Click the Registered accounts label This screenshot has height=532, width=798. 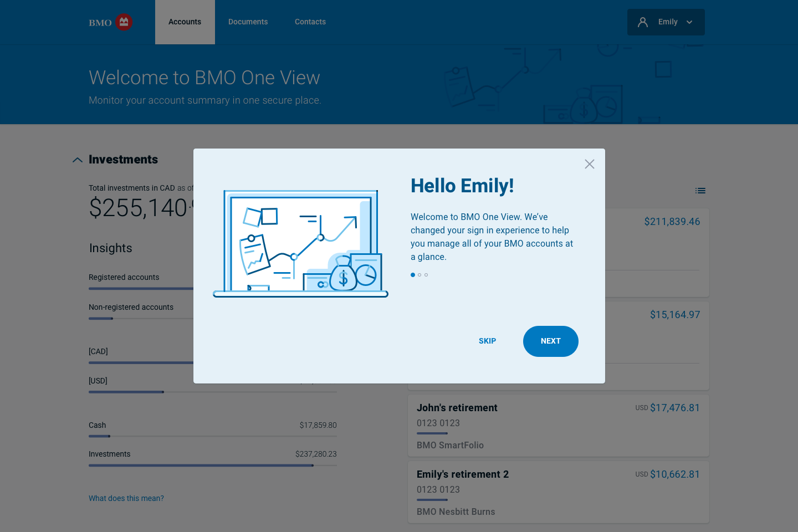pos(124,277)
